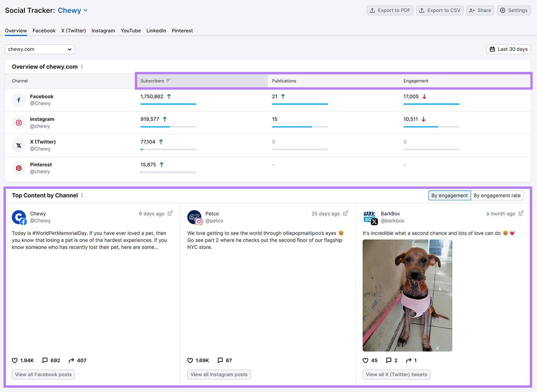Viewport: 537px width, 392px height.
Task: Click View all Facebook posts
Action: pyautogui.click(x=43, y=374)
